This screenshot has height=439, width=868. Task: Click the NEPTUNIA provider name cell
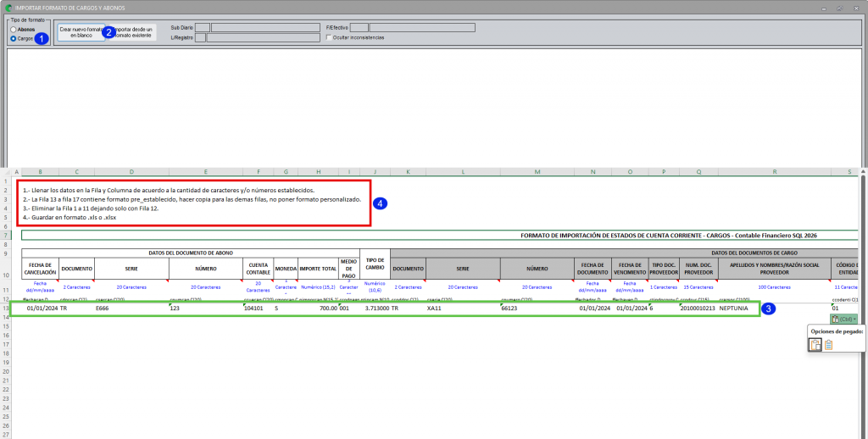click(775, 308)
